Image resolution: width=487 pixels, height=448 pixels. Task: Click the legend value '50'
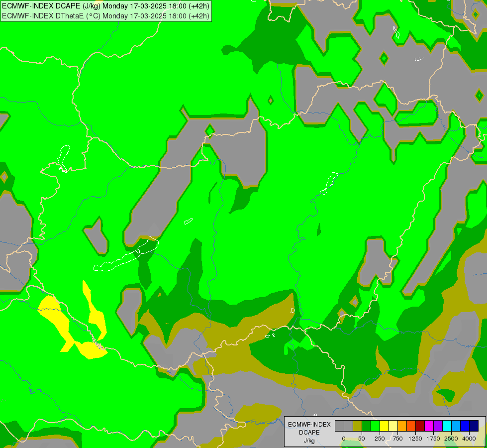tap(362, 439)
